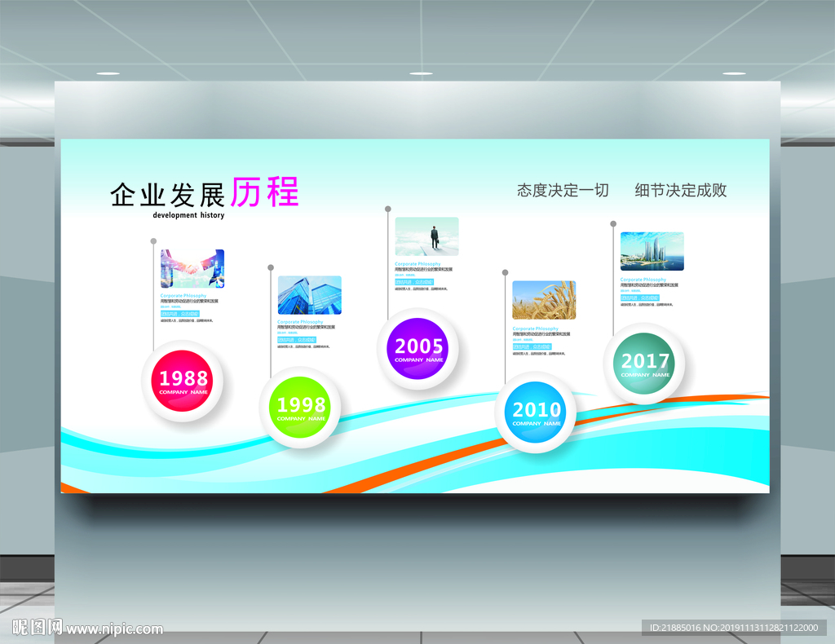Click the blue highlighted label under coastal towers photo
Image resolution: width=835 pixels, height=644 pixels.
click(x=640, y=298)
